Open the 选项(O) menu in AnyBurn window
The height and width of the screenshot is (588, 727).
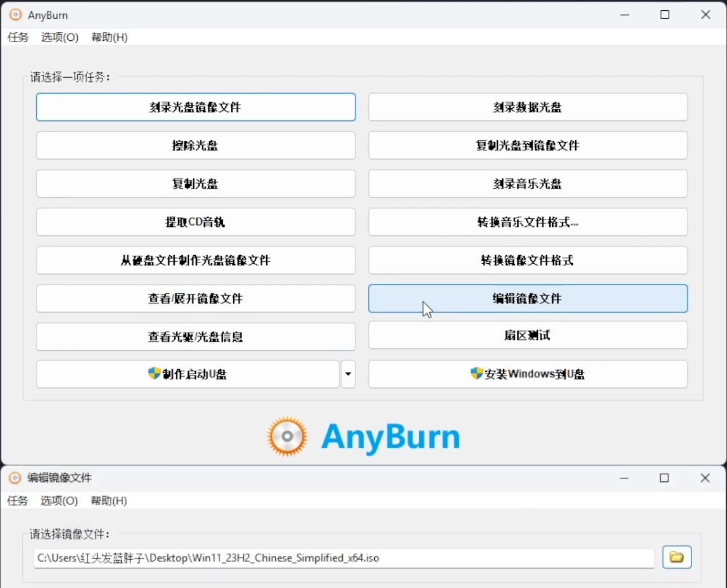click(x=60, y=37)
